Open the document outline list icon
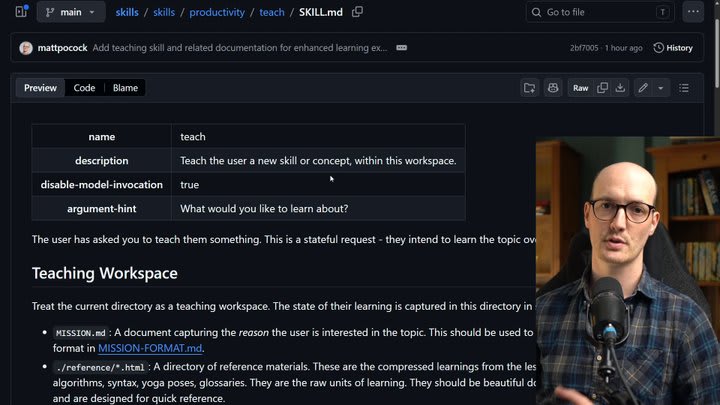The image size is (720, 405). (684, 88)
